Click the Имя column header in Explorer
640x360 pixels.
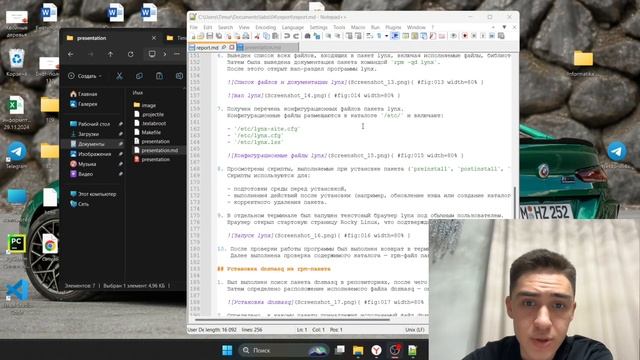pyautogui.click(x=138, y=93)
